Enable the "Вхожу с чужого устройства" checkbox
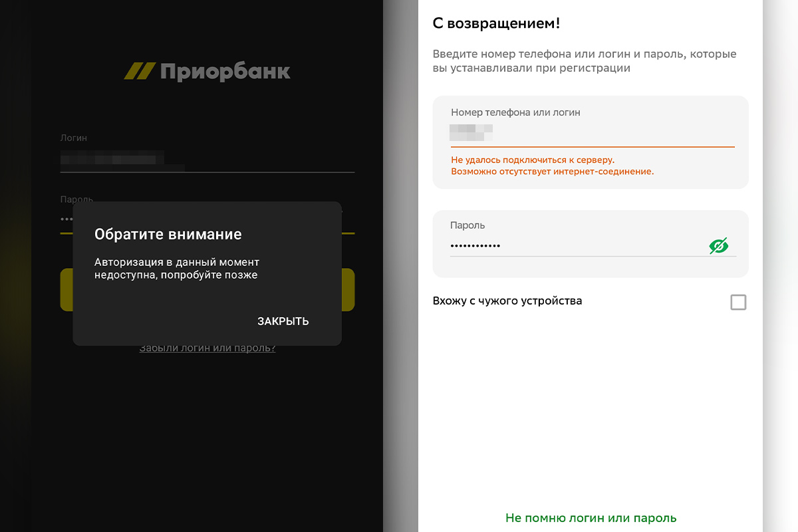This screenshot has height=532, width=798. tap(738, 302)
